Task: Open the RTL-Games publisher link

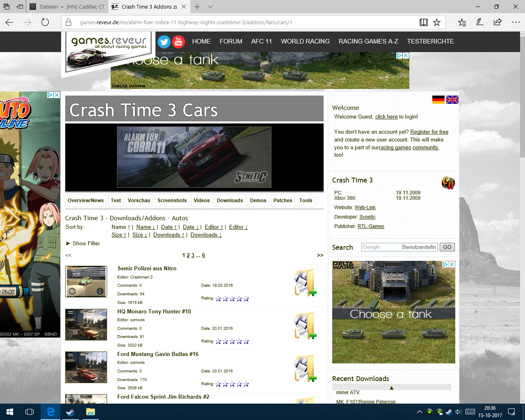Action: click(x=371, y=226)
